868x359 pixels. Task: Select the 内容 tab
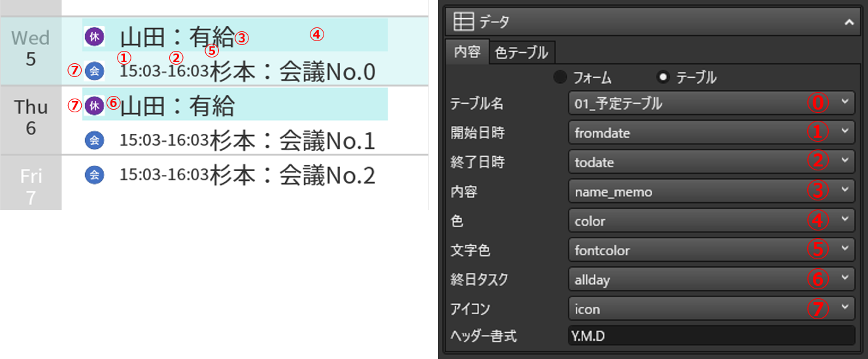point(467,52)
